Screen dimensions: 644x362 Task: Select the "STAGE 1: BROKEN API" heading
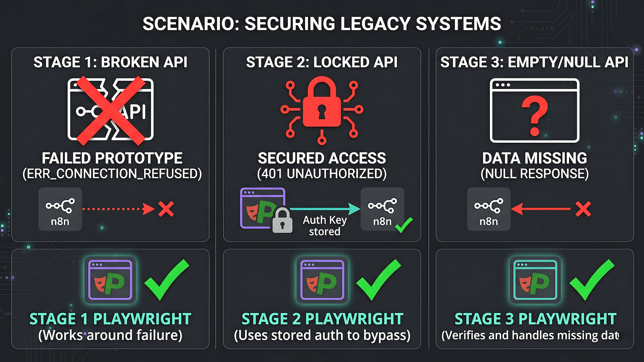(110, 62)
